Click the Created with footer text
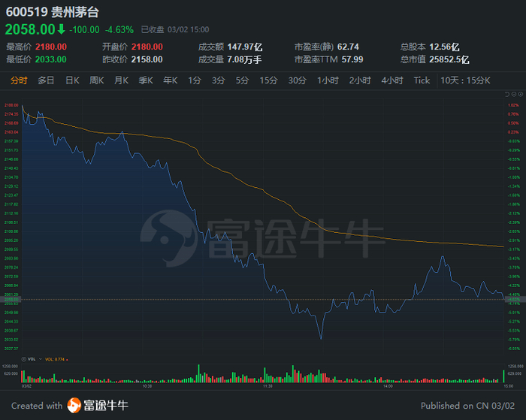 [x=37, y=406]
